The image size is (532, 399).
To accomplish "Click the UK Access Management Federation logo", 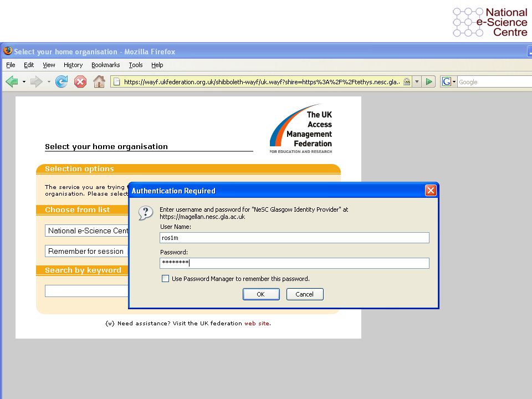I will point(301,129).
